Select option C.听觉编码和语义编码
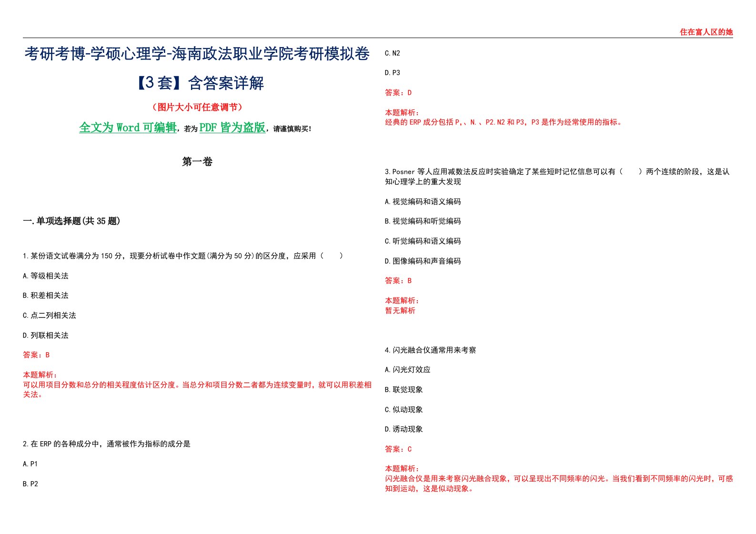The width and height of the screenshot is (756, 534). pos(423,241)
